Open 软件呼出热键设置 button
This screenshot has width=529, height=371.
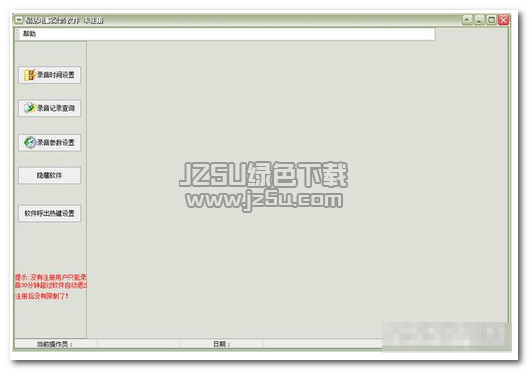pyautogui.click(x=50, y=213)
